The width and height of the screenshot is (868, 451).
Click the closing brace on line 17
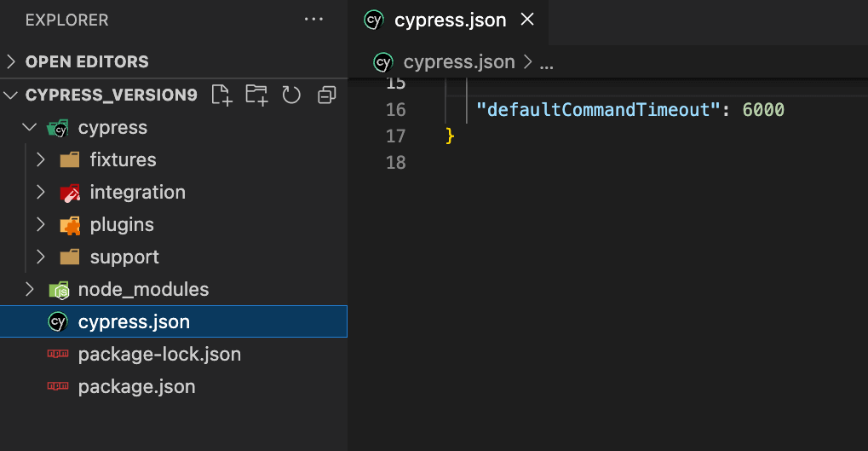tap(450, 136)
